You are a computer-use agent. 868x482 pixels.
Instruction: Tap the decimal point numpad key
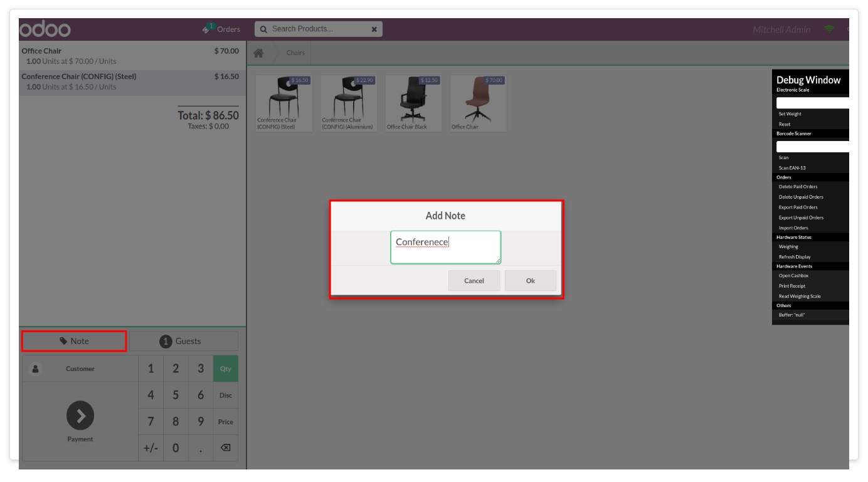(x=201, y=448)
